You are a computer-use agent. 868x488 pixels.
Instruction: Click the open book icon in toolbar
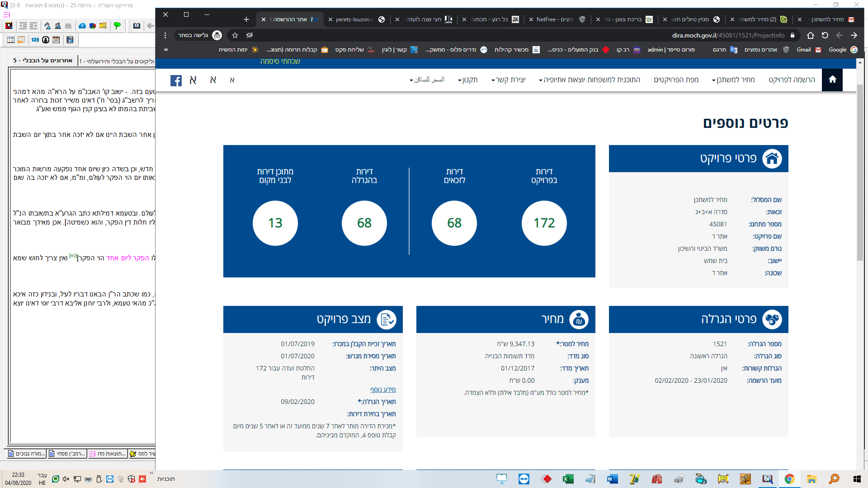tap(137, 26)
